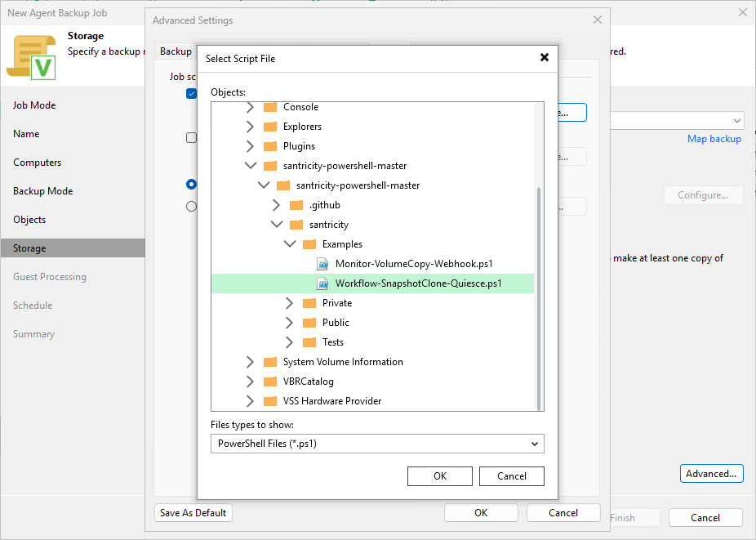Expand the Tests folder
The width and height of the screenshot is (756, 540).
pos(289,342)
